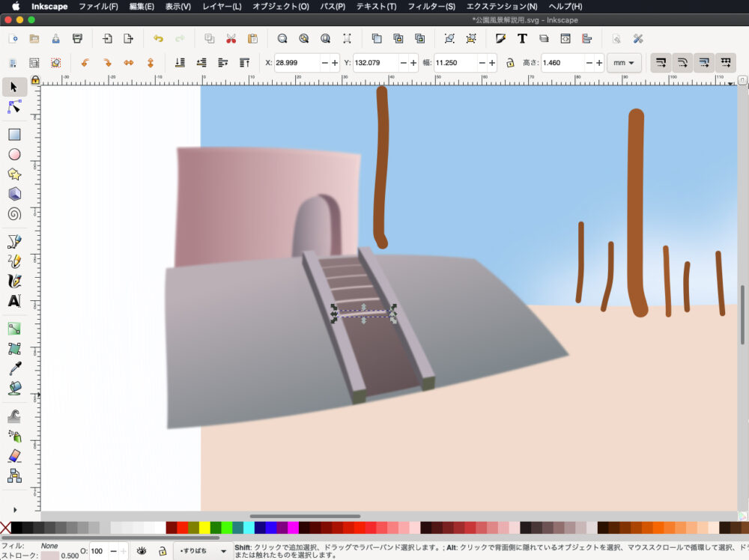Open the パス(P) menu
Screen dimensions: 749x560
pos(332,7)
